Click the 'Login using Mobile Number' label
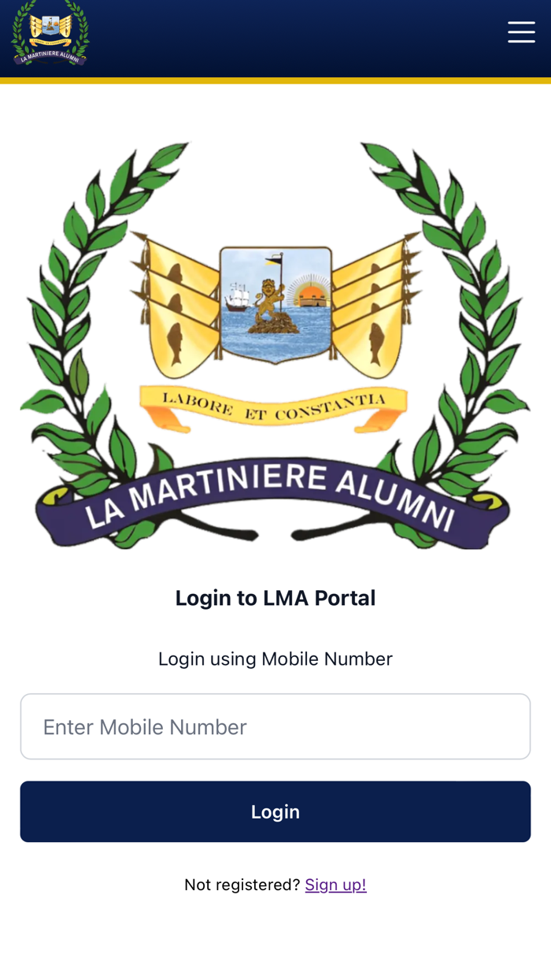This screenshot has height=980, width=551. [x=275, y=658]
